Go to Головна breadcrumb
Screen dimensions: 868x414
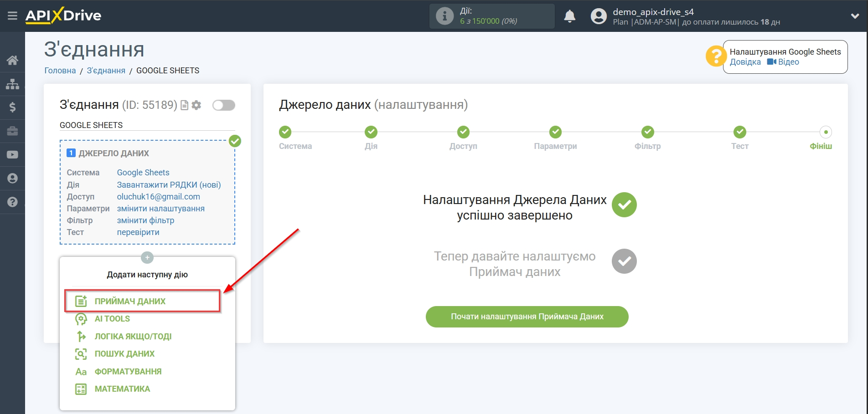(x=60, y=71)
